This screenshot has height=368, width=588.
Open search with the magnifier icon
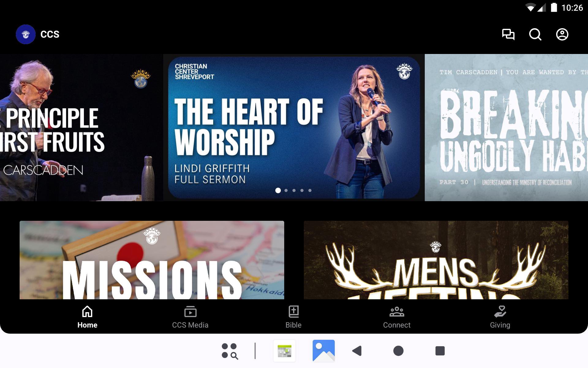535,34
